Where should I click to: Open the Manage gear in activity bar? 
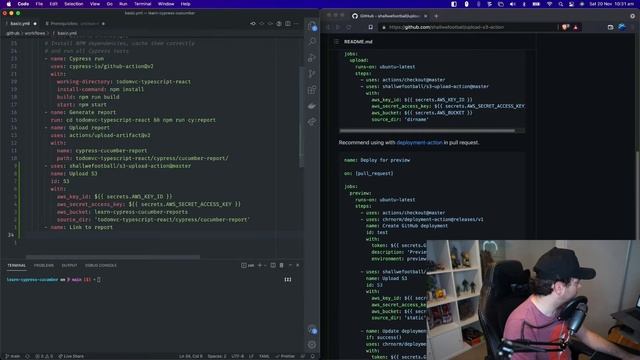312,344
